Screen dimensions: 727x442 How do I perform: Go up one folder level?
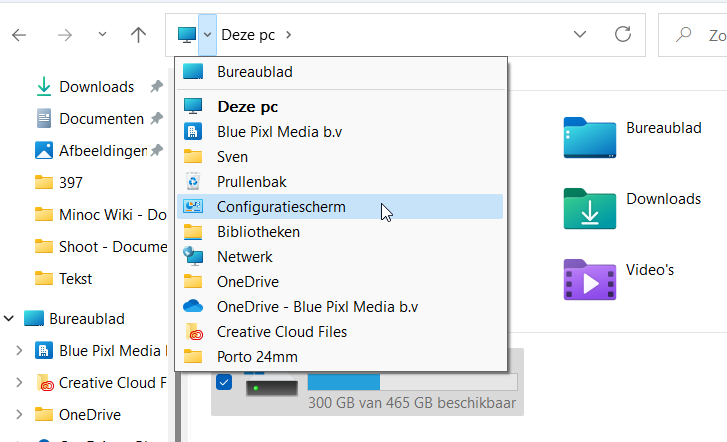138,35
